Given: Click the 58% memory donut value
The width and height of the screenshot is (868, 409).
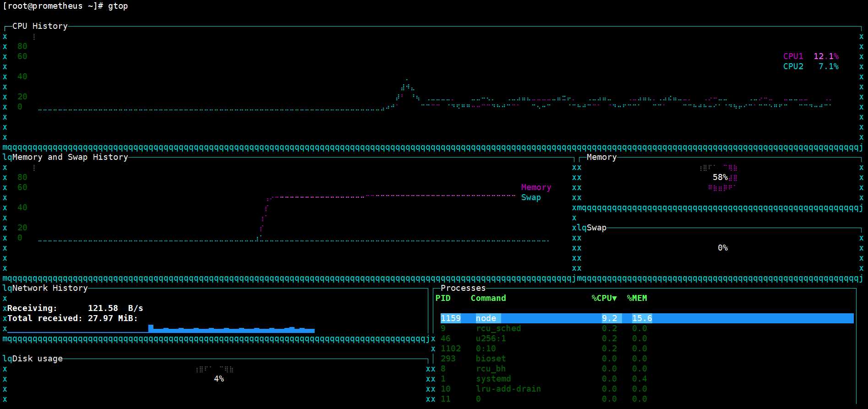Looking at the screenshot, I should 720,177.
